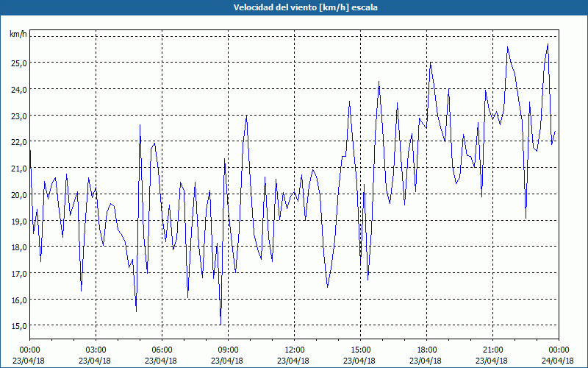
Task: Click the 00:00 label above 24/04/18
Action: click(559, 350)
